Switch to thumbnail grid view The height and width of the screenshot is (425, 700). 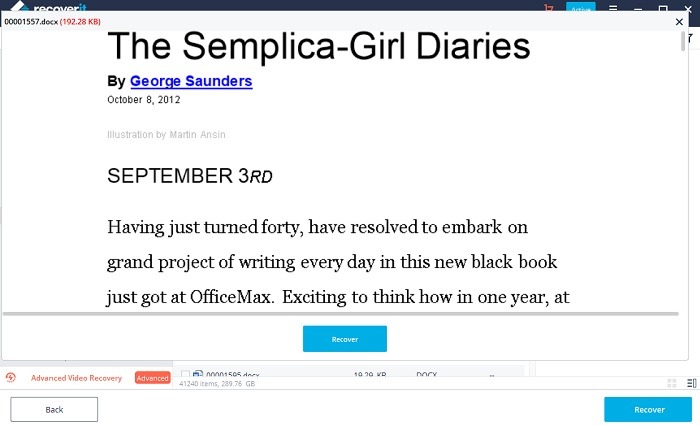(x=672, y=384)
